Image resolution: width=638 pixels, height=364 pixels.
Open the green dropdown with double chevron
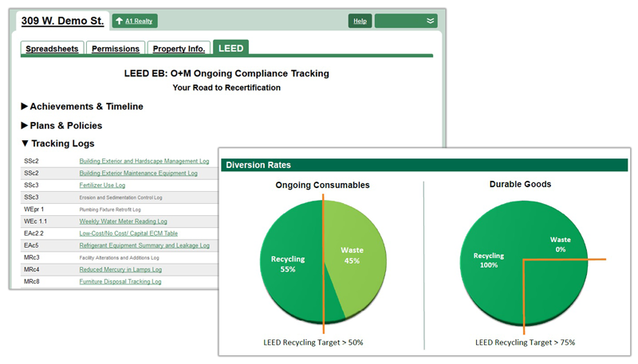pos(406,22)
